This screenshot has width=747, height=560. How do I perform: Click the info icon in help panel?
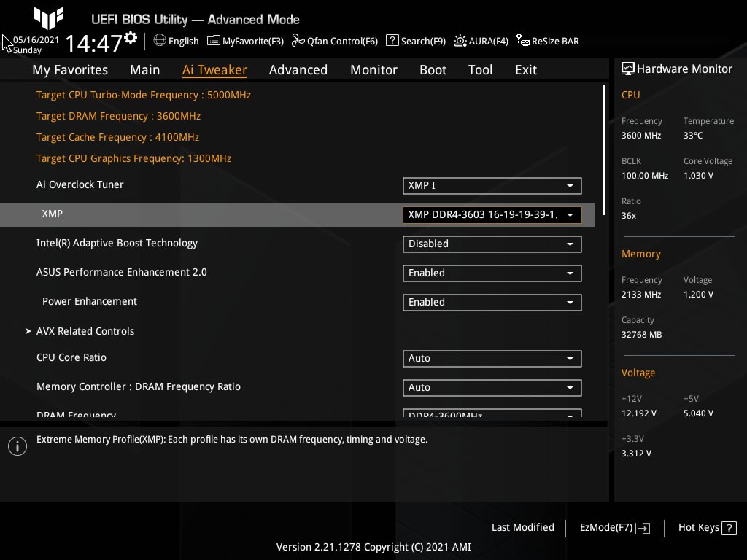18,446
